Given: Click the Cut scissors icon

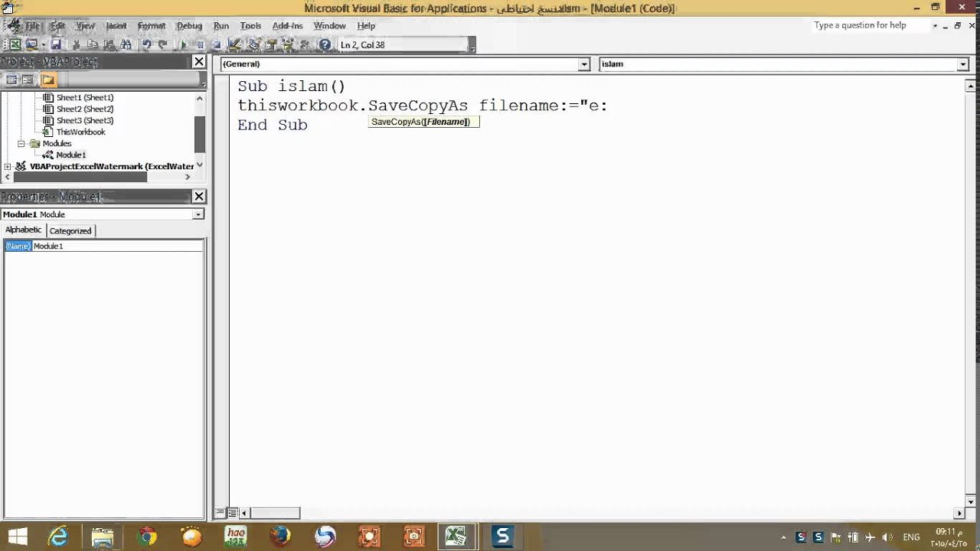Looking at the screenshot, I should pos(76,44).
